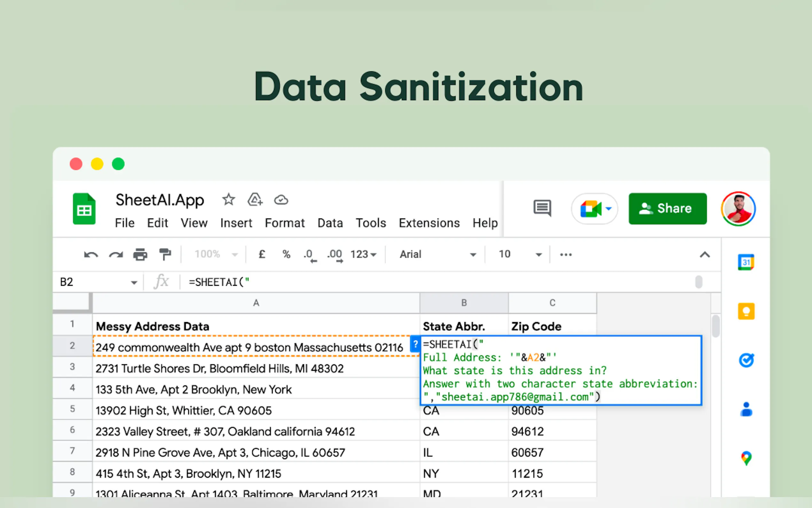Open the 123 number format dropdown
The width and height of the screenshot is (812, 508).
(x=363, y=254)
